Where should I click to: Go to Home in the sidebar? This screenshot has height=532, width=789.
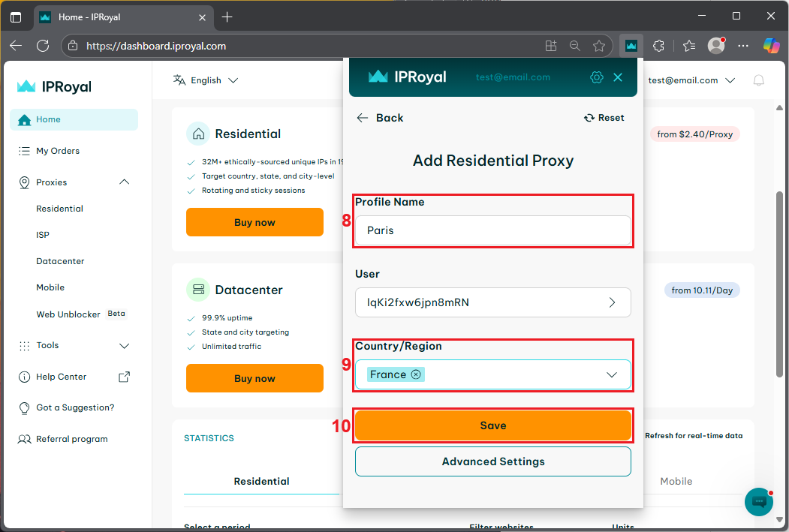click(74, 119)
